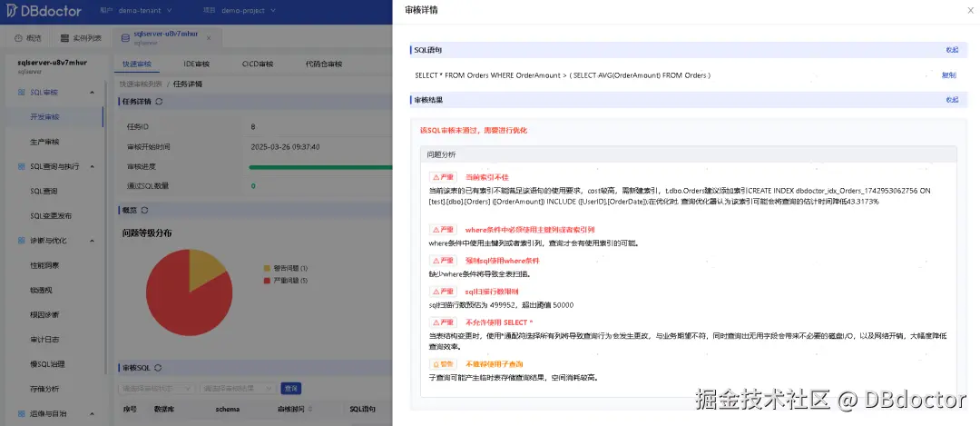Click the 巡检与自治 group icon

point(20,413)
